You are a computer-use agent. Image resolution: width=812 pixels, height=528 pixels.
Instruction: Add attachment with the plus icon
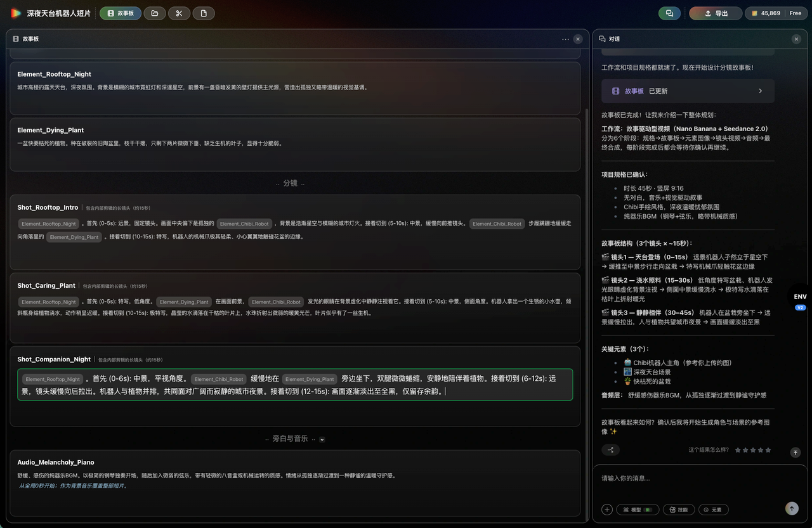[x=607, y=510]
